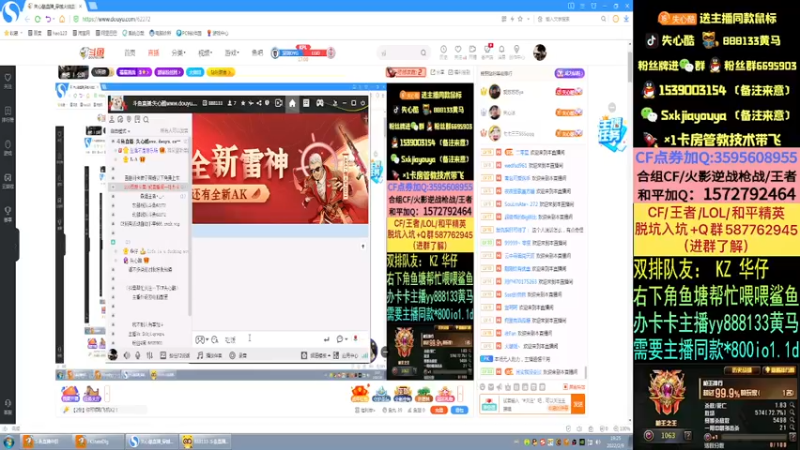Click the browser download arrow icon
The image size is (800, 450).
(x=626, y=19)
